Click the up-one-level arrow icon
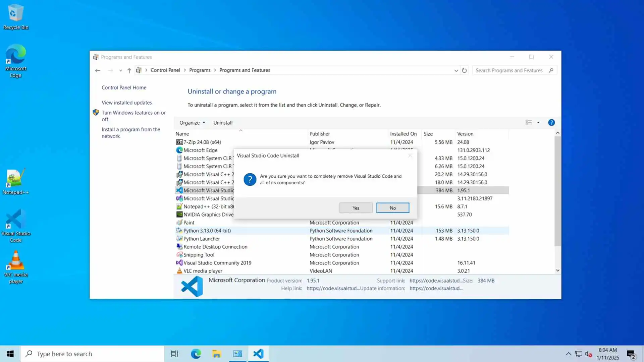The width and height of the screenshot is (644, 362). point(129,70)
